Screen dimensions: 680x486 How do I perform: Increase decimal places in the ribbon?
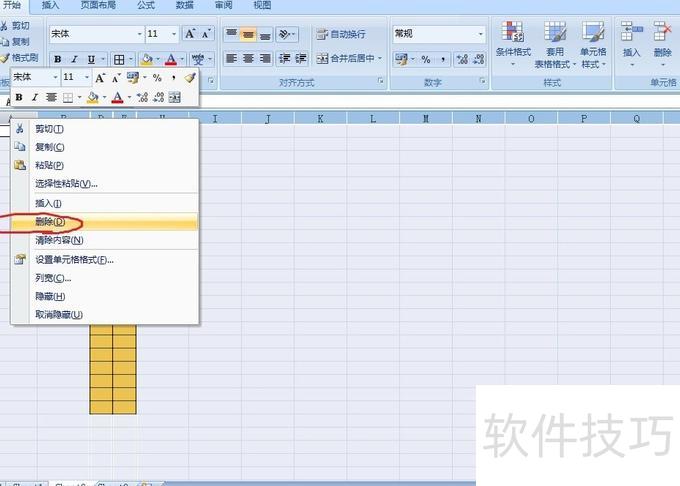pyautogui.click(x=462, y=59)
